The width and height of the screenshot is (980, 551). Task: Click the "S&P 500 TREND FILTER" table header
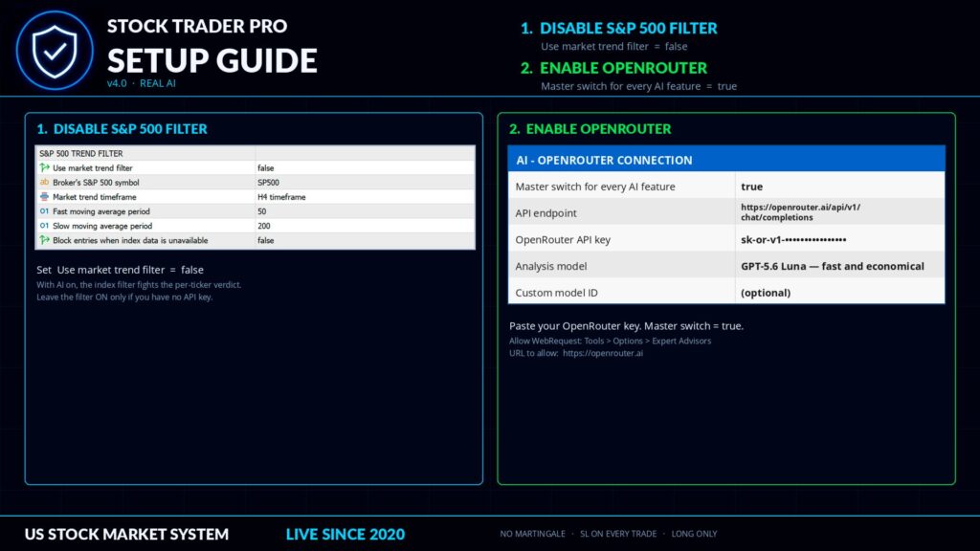(x=81, y=154)
